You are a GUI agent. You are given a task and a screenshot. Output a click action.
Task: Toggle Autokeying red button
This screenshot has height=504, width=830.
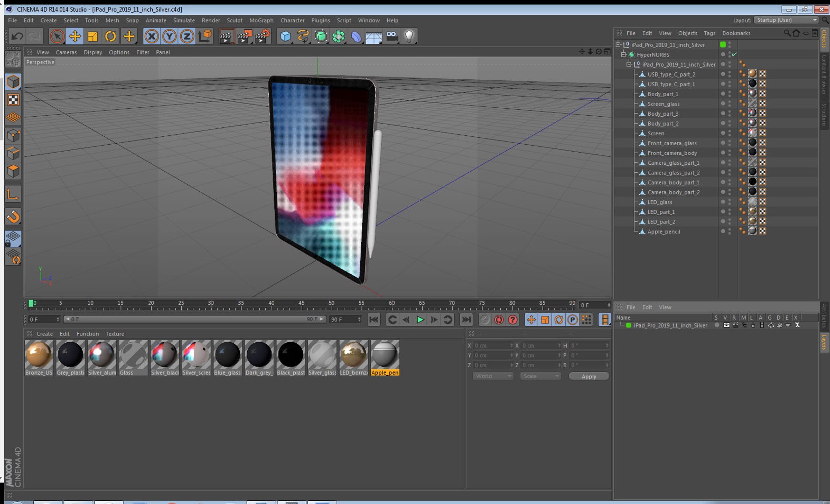499,320
